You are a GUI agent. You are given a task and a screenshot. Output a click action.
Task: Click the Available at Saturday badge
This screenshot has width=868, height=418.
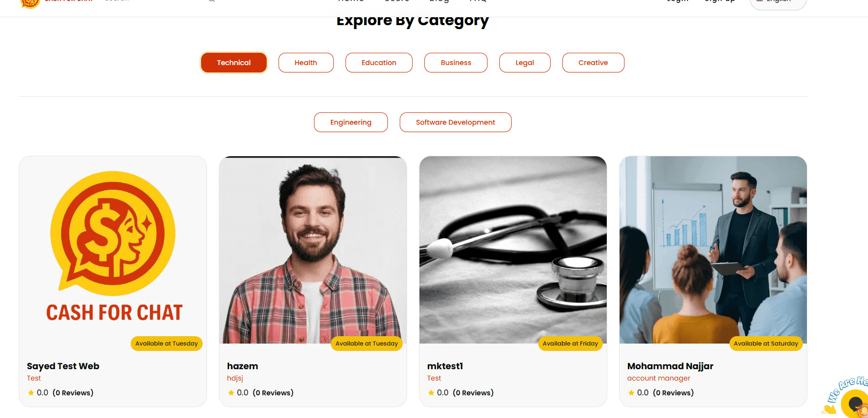pos(765,344)
